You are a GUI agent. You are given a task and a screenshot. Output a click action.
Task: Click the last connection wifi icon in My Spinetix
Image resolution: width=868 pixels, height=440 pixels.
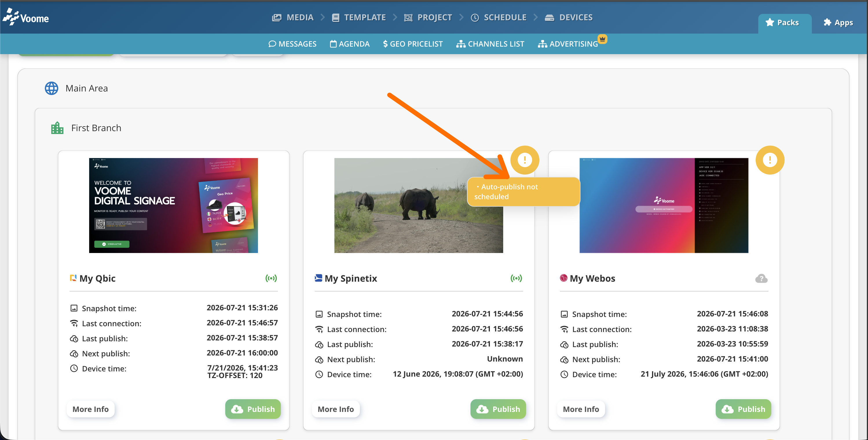pos(319,329)
